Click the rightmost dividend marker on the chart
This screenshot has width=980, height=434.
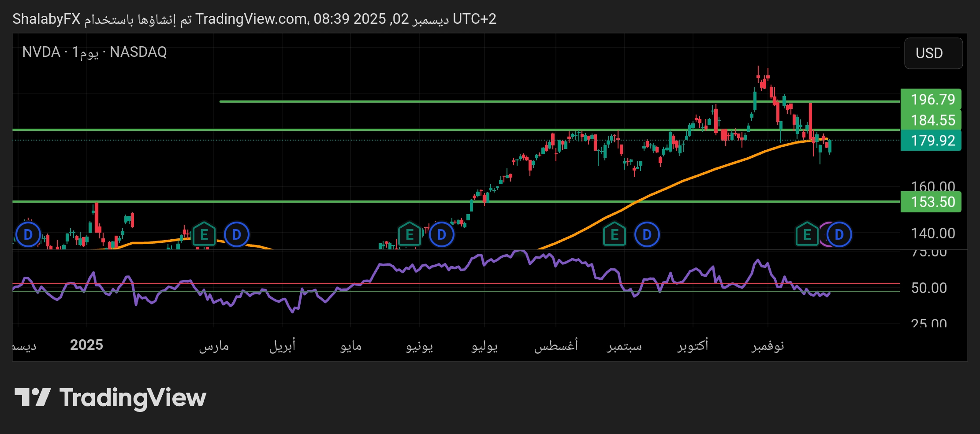click(x=839, y=234)
